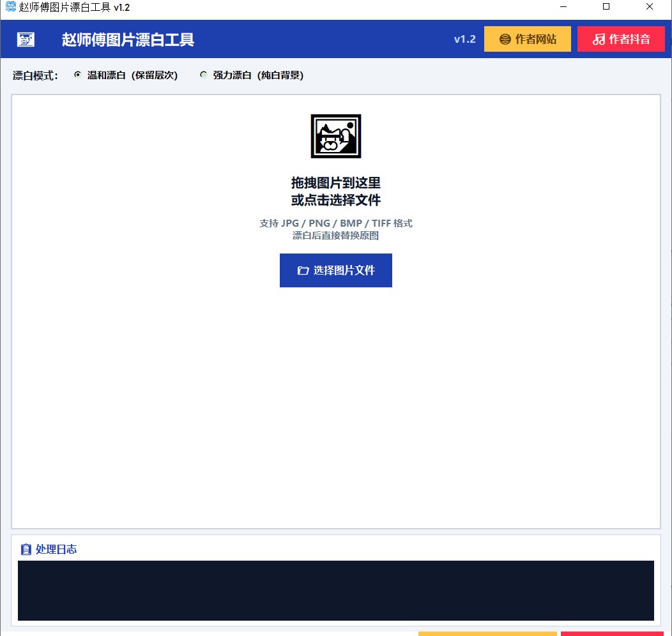This screenshot has height=636, width=672.
Task: Click the 漂白后直接替换原图 hint text
Action: (335, 236)
